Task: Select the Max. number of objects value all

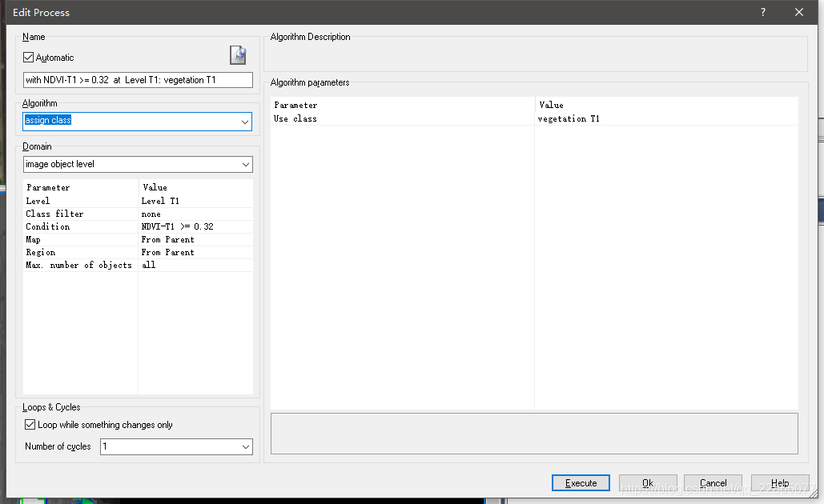Action: coord(195,265)
